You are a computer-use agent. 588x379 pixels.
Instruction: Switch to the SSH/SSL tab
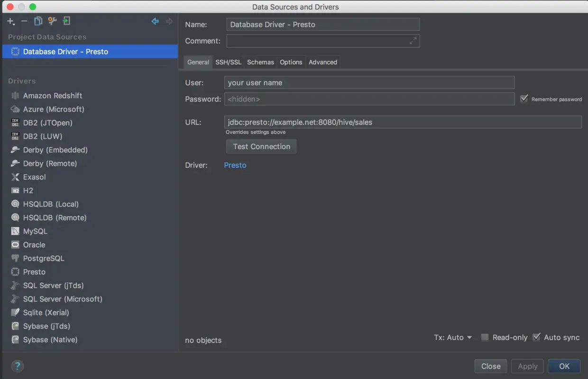coord(229,62)
